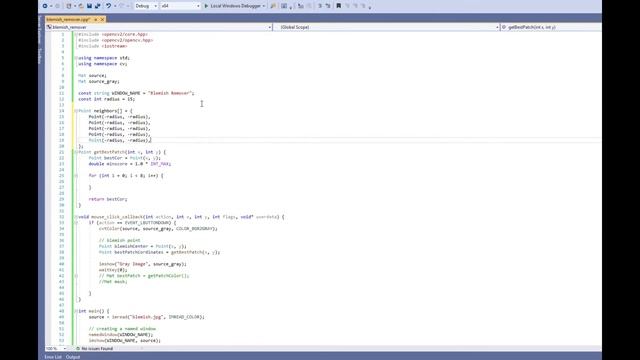Image resolution: width=640 pixels, height=360 pixels.
Task: Click the Navigate Backward toolbar icon
Action: (45, 6)
